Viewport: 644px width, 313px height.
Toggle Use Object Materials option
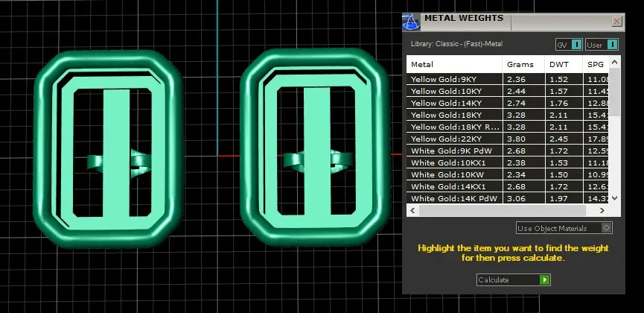coord(564,228)
